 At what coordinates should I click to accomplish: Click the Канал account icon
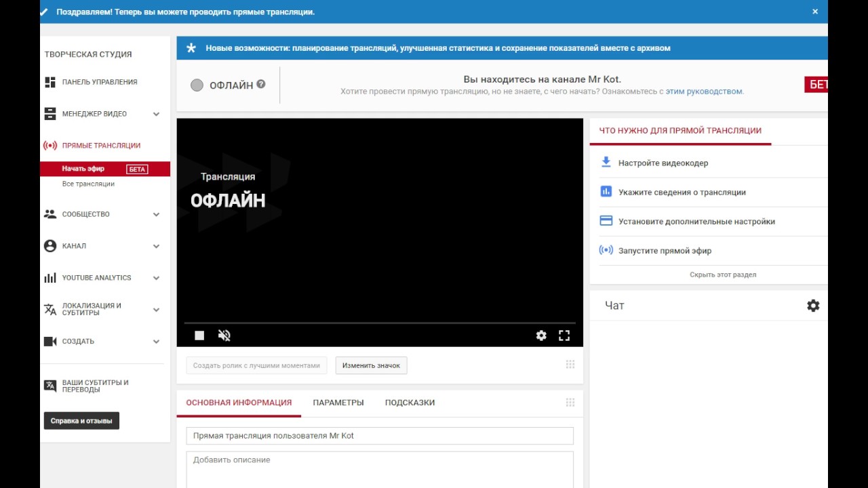click(x=50, y=246)
